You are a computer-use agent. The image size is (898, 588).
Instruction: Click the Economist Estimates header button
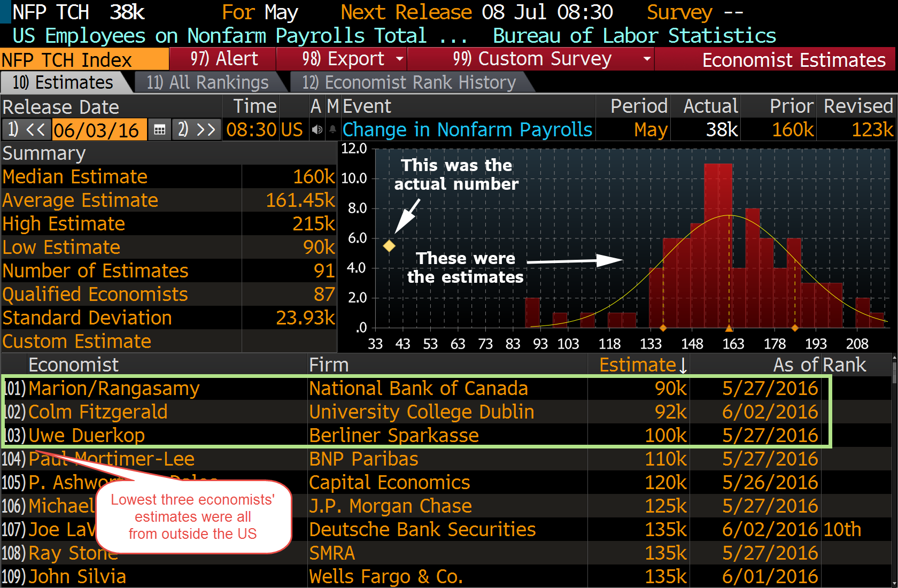point(776,59)
